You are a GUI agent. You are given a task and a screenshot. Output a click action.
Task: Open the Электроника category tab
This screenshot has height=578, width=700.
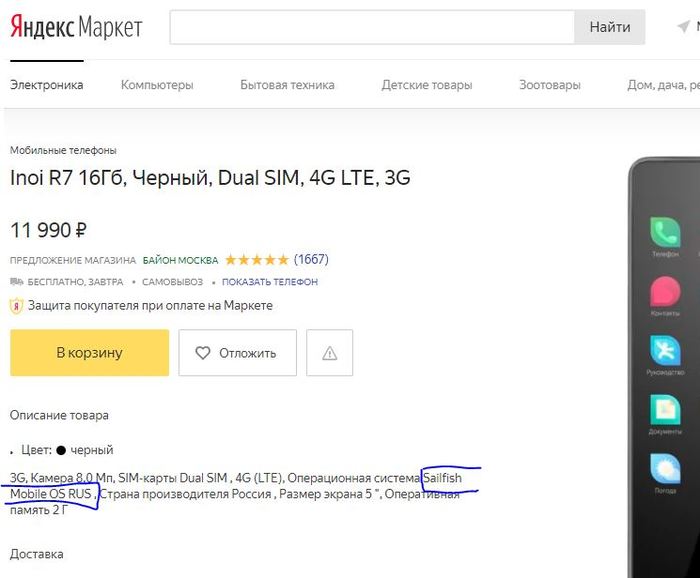point(47,85)
